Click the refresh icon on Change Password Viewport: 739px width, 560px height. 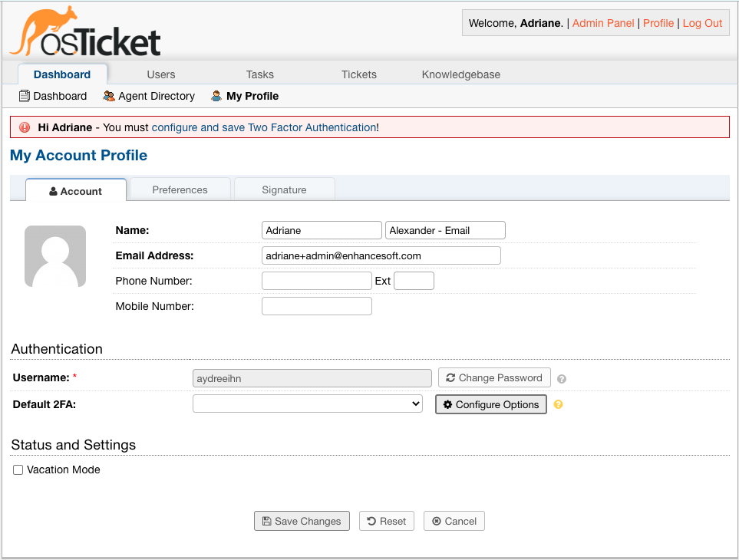pyautogui.click(x=452, y=377)
